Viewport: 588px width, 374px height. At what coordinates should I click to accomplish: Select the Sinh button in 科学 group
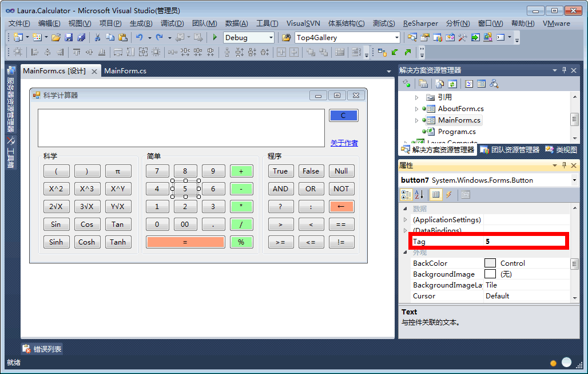click(x=56, y=242)
